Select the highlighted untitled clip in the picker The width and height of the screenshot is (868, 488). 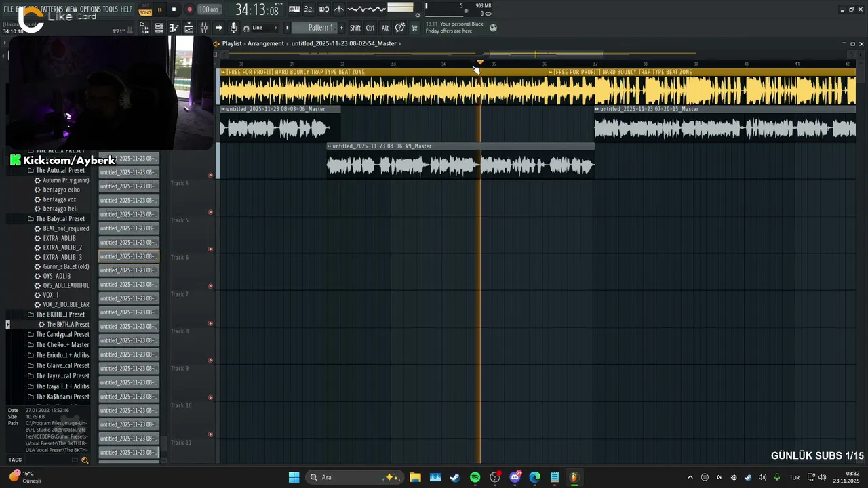click(x=129, y=256)
